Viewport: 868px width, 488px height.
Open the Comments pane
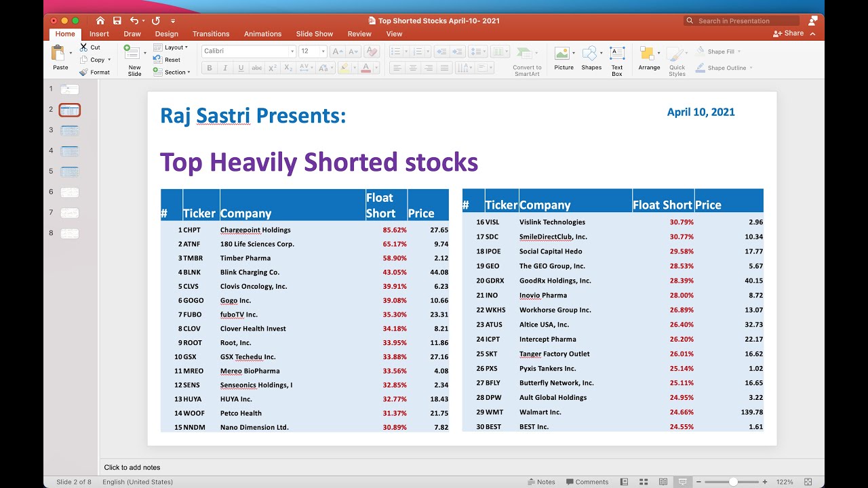587,482
